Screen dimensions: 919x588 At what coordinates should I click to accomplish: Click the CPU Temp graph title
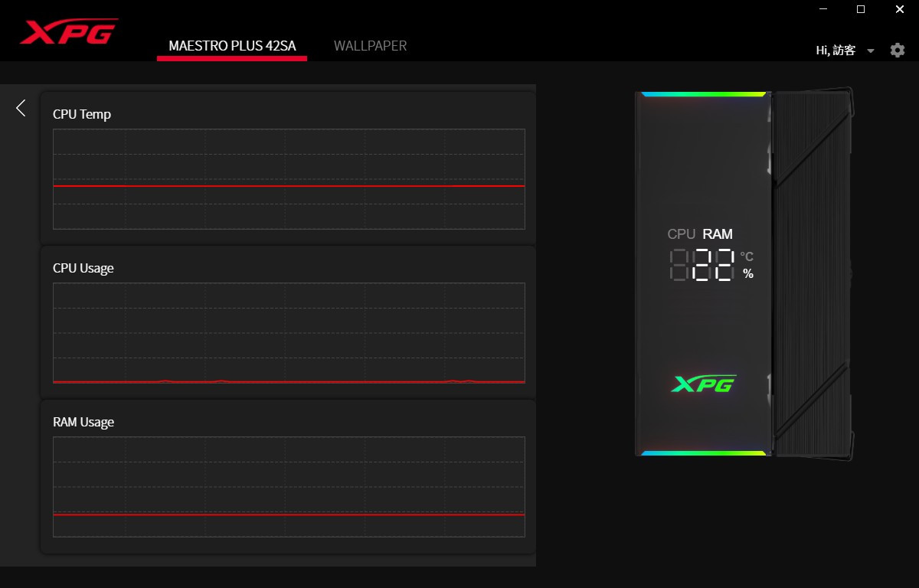pyautogui.click(x=82, y=114)
